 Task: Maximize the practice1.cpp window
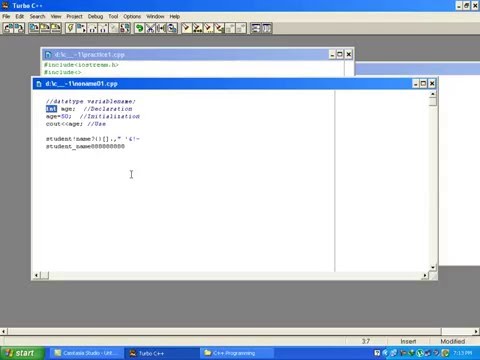click(x=340, y=54)
